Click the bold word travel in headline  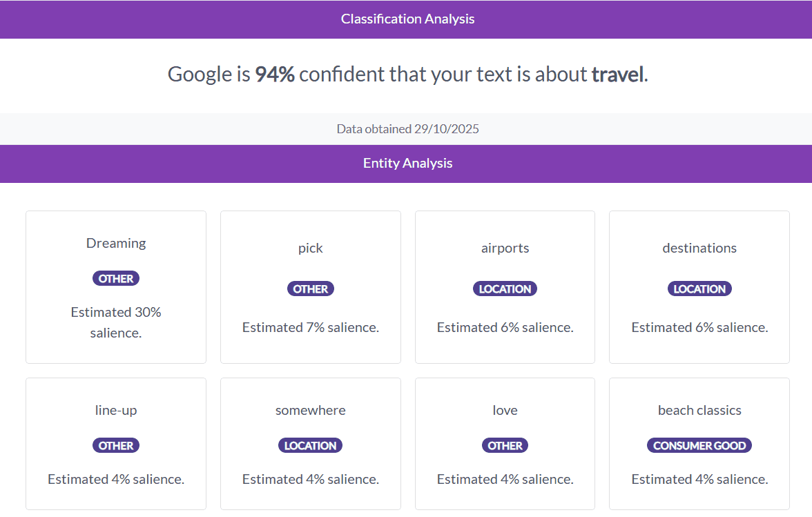tap(617, 75)
